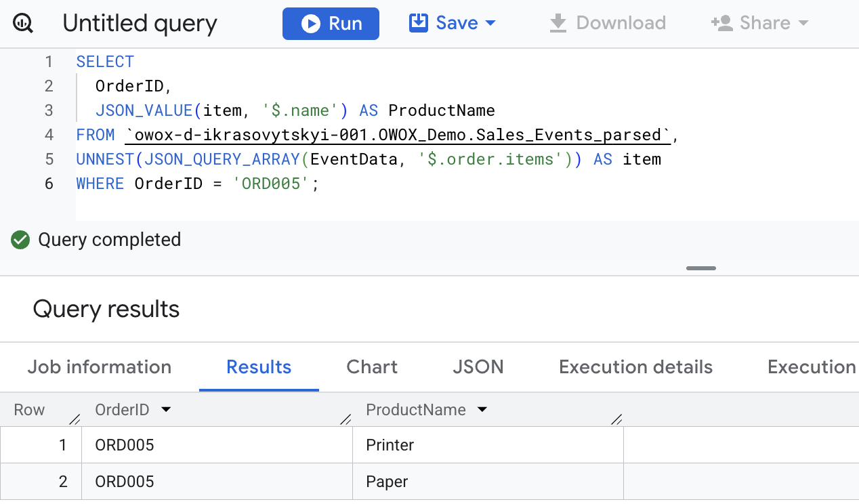Click the Query completed status text
The height and width of the screenshot is (504, 859).
pos(110,240)
